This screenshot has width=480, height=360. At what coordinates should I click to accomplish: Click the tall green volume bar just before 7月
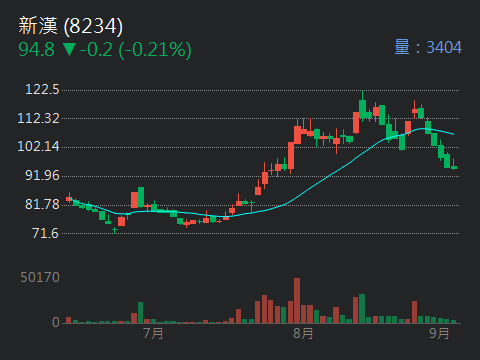click(141, 313)
